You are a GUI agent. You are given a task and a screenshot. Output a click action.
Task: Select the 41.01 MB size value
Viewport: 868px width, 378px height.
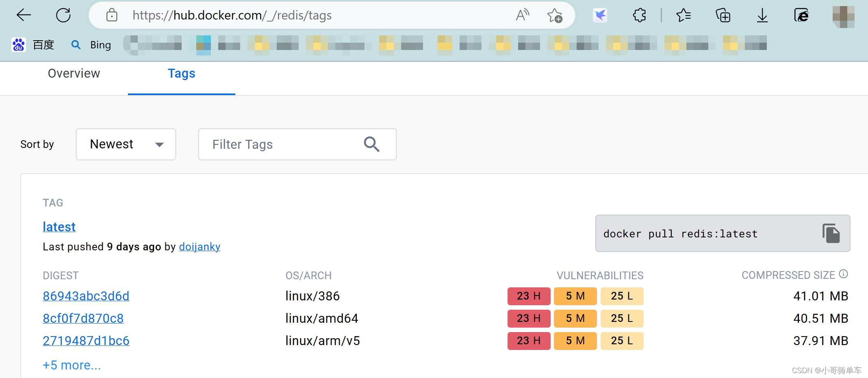coord(820,296)
